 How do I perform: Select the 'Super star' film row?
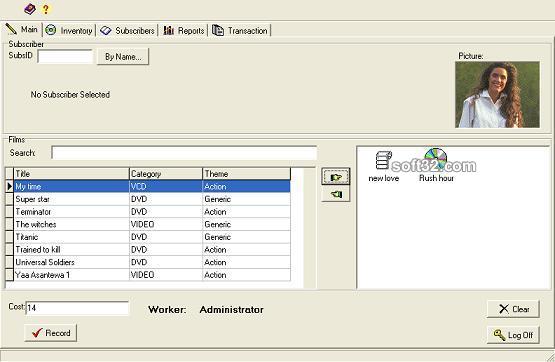[x=152, y=199]
